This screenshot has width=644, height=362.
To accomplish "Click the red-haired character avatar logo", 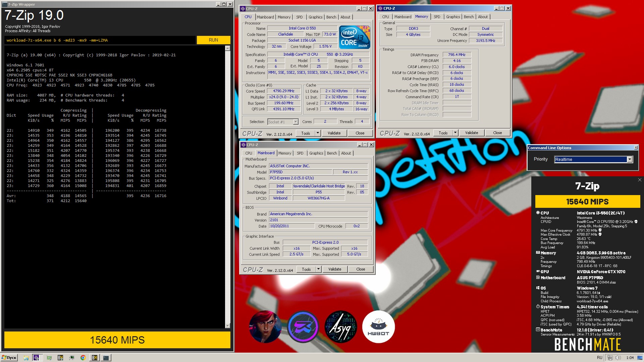I will tap(265, 327).
